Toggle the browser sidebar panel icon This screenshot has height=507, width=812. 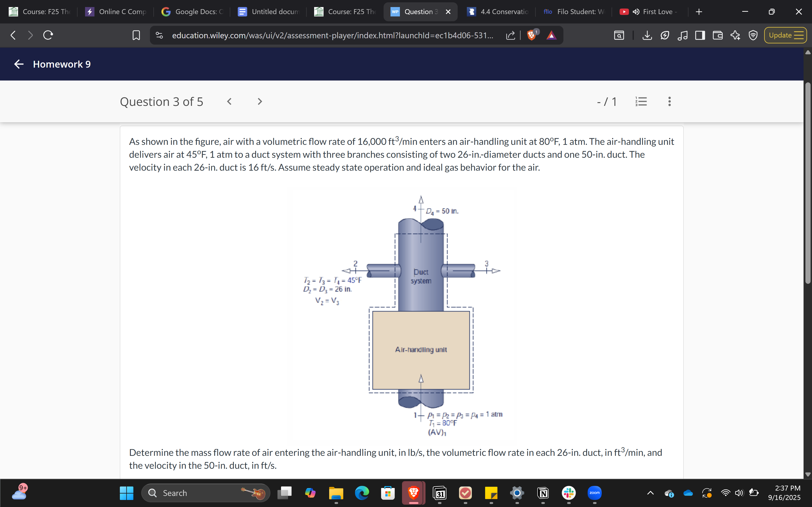700,35
